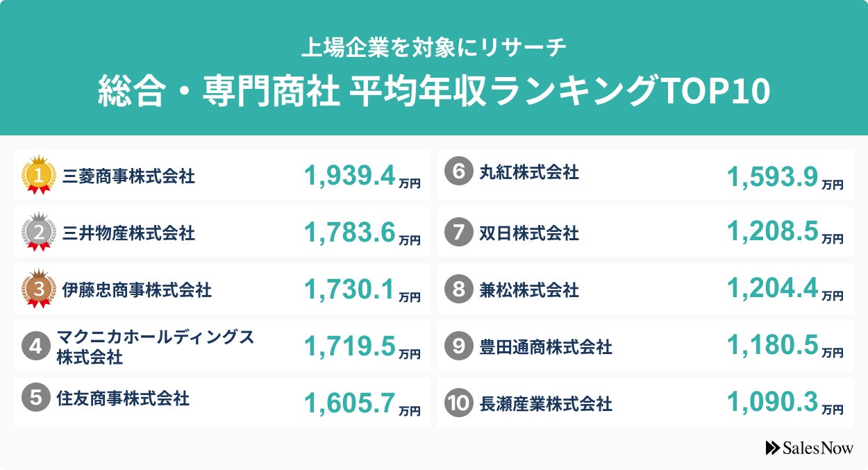Click the bronze rank 3 medal icon
This screenshot has width=868, height=470.
point(38,289)
